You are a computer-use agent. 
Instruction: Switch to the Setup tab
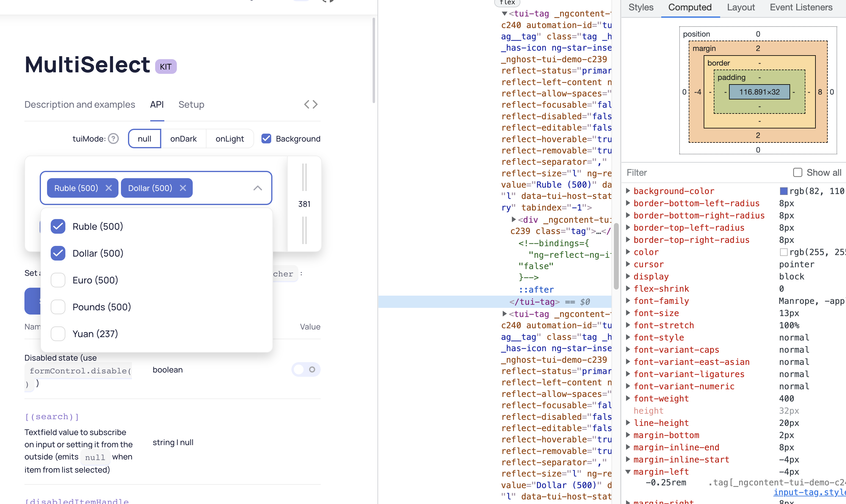(191, 104)
